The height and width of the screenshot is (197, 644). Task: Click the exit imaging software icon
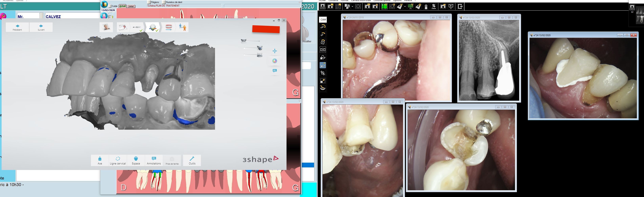[460, 7]
